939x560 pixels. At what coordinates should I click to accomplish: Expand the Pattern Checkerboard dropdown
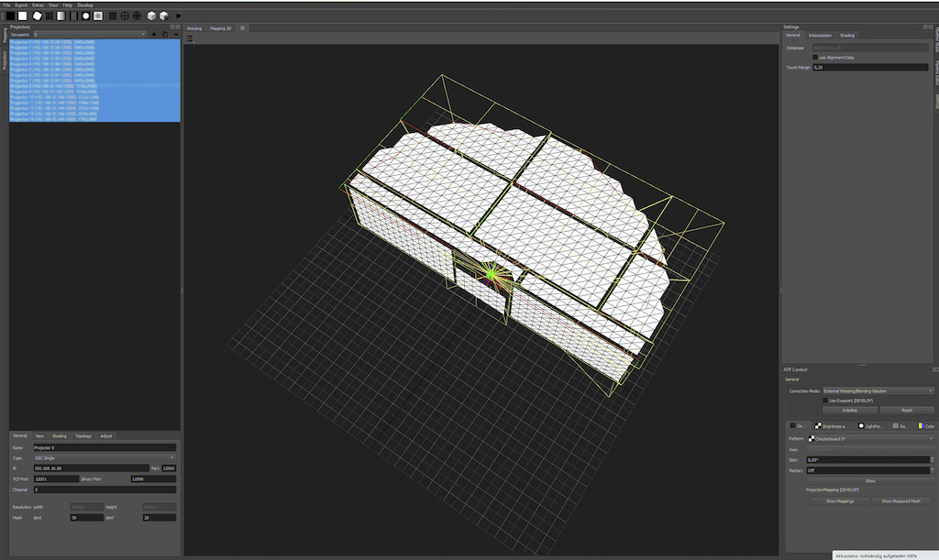pyautogui.click(x=869, y=439)
